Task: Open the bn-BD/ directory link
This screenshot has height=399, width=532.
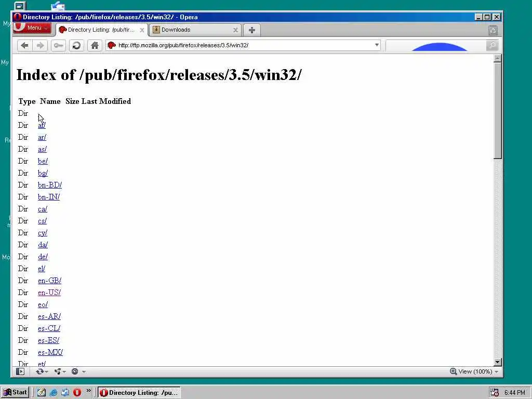Action: click(x=50, y=185)
